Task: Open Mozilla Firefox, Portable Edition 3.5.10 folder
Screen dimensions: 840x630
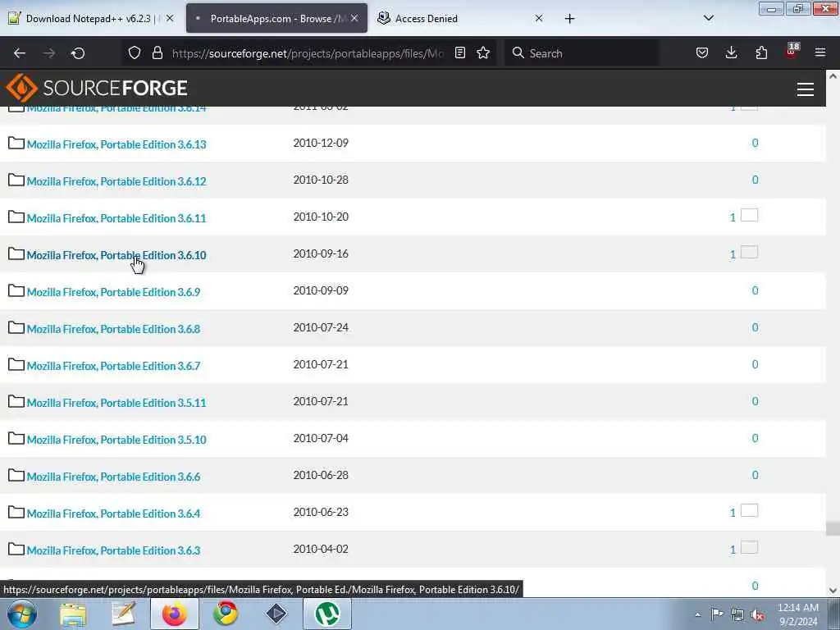Action: click(116, 440)
